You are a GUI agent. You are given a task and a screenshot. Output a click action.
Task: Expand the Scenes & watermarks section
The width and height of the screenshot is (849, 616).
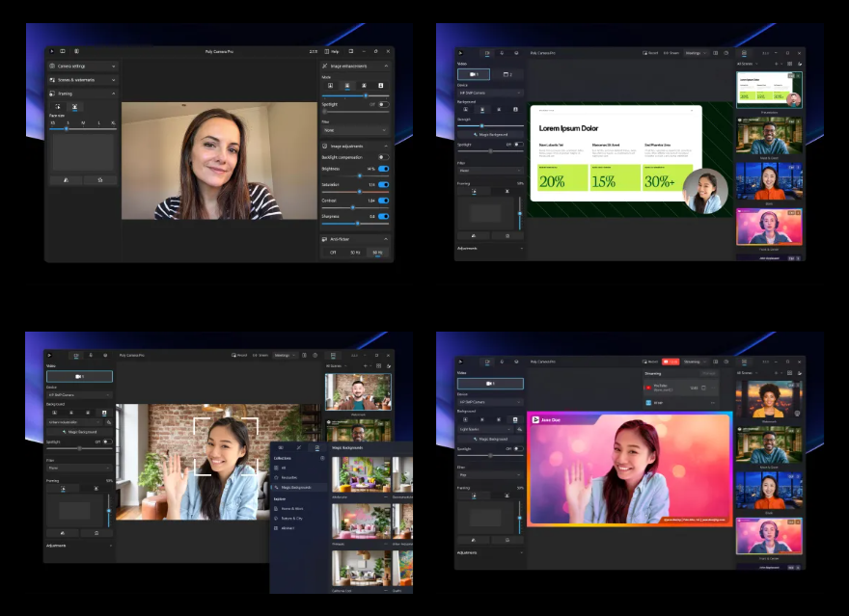[112, 80]
